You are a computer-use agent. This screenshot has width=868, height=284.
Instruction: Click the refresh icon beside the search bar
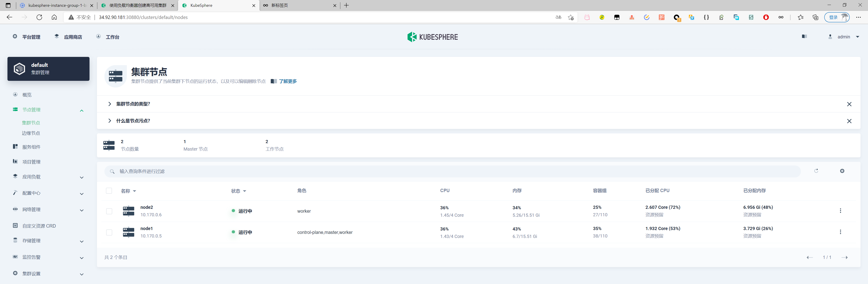[816, 171]
